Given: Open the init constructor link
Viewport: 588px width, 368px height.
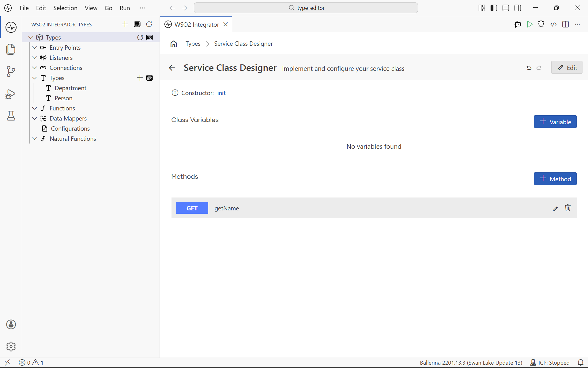Looking at the screenshot, I should click(x=221, y=93).
